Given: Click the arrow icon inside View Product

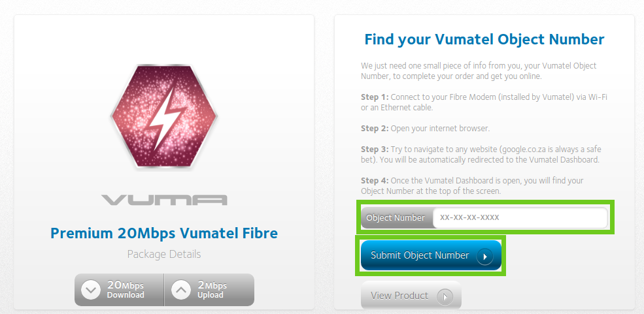Looking at the screenshot, I should point(445,296).
